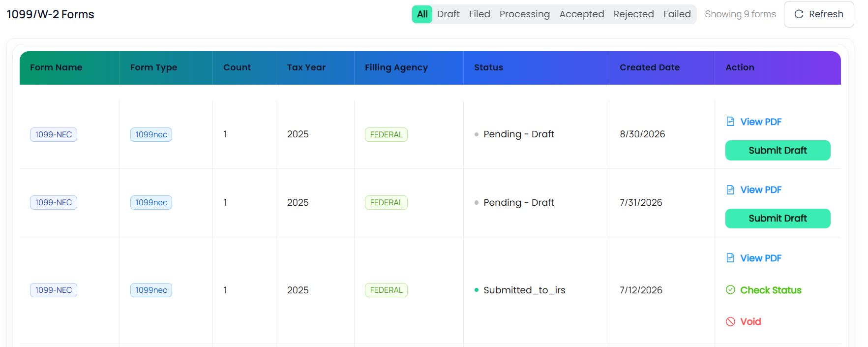The height and width of the screenshot is (347, 868).
Task: Click the Submitted_to_irs status text
Action: [x=524, y=290]
